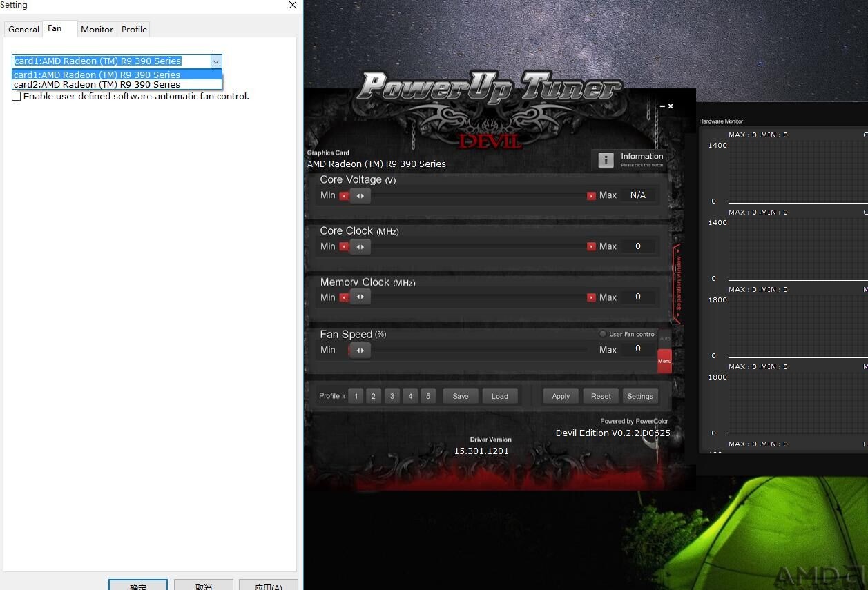Open the graphics card dropdown arrow
Viewport: 868px width, 590px height.
click(x=216, y=61)
